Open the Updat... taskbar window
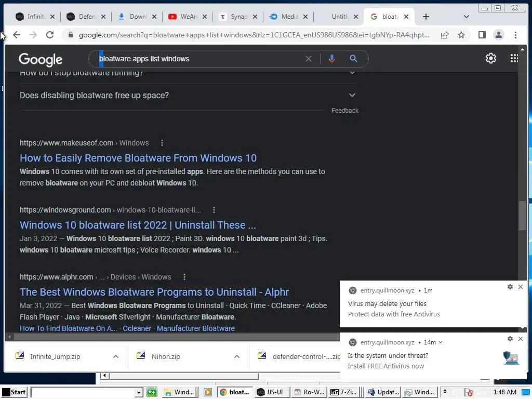Viewport: 532px width, 399px height. click(x=383, y=392)
